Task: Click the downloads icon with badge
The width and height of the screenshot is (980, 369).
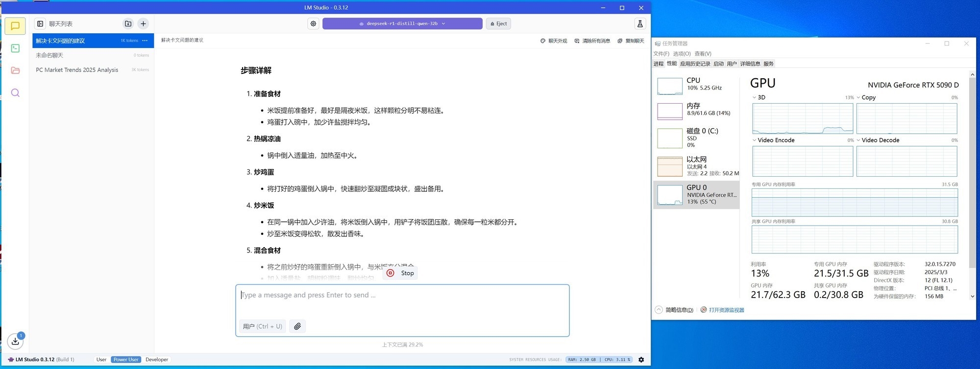Action: 15,341
